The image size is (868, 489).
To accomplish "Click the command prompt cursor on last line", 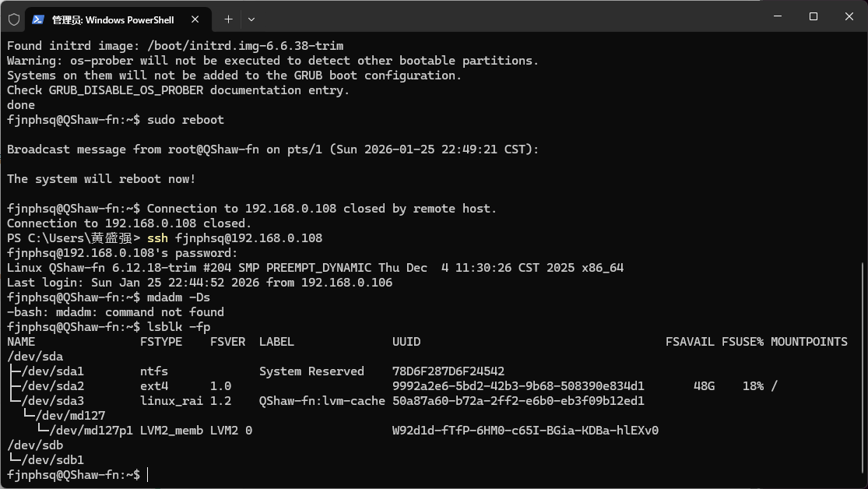I will pyautogui.click(x=147, y=474).
